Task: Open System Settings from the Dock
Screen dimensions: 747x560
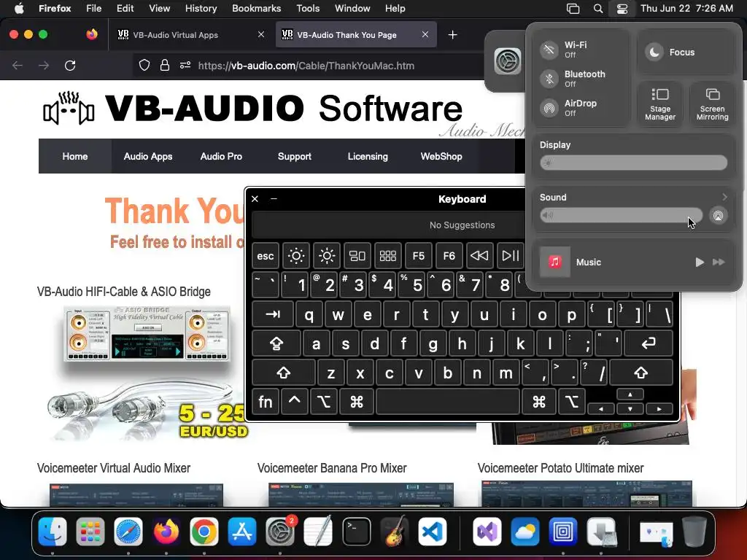Action: point(280,532)
